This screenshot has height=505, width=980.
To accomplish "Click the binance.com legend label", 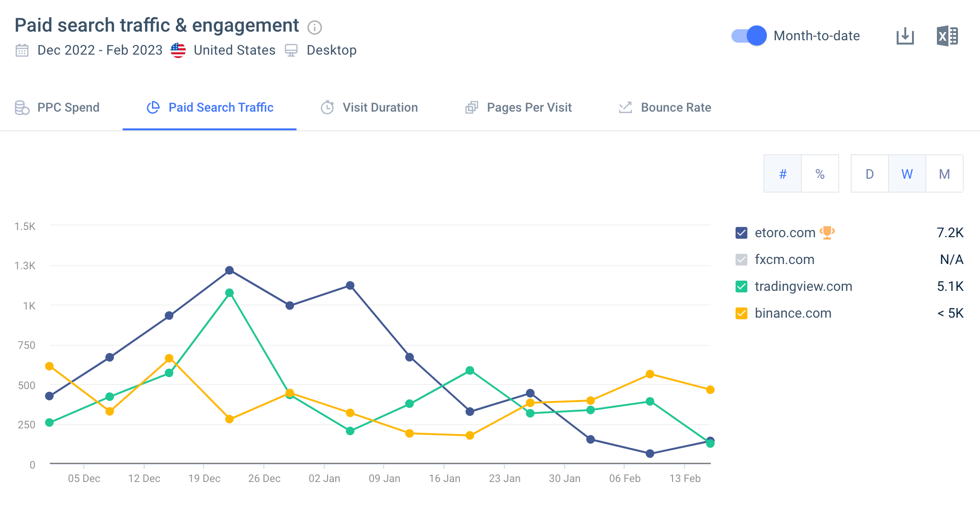I will pos(793,313).
